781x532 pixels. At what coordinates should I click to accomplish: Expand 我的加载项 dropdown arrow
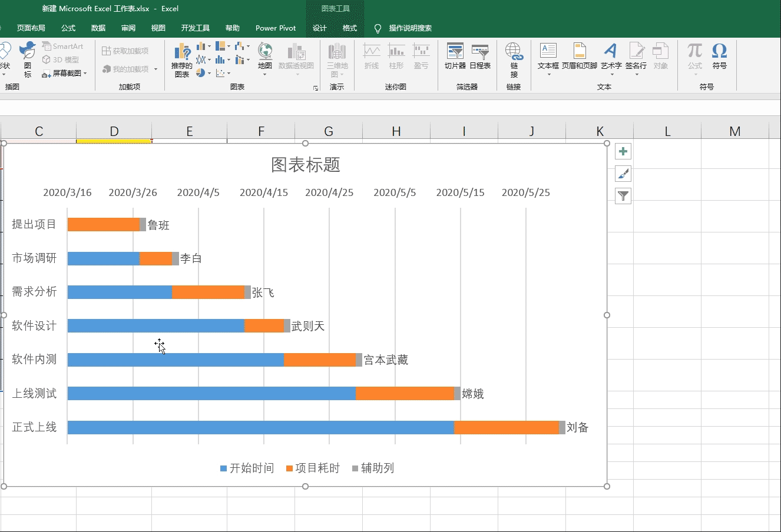click(155, 69)
